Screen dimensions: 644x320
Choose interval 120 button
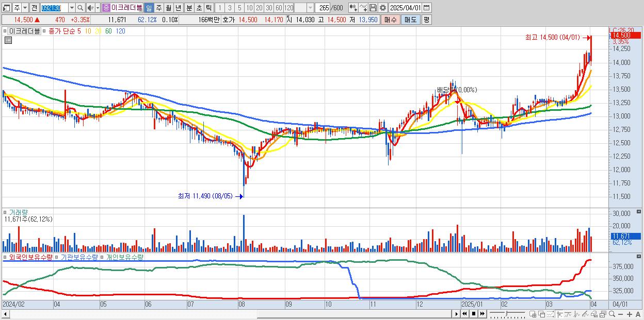coord(289,8)
